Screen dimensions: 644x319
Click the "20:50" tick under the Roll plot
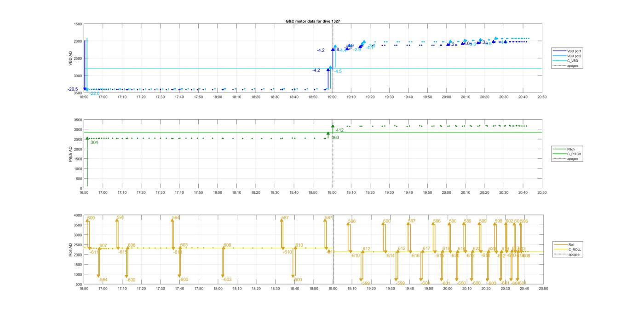click(543, 289)
